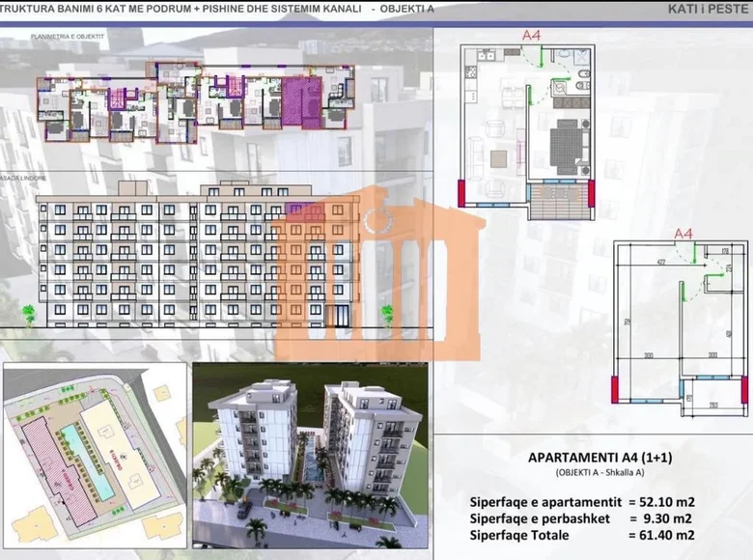Image resolution: width=753 pixels, height=560 pixels.
Task: Click the red A4 label above furnished plan
Action: pyautogui.click(x=532, y=35)
